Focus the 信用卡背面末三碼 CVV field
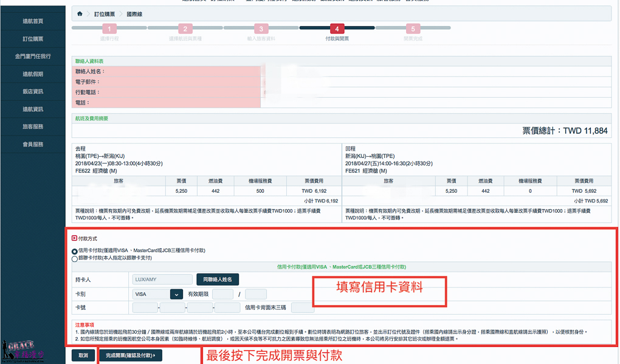620x364 pixels. coord(303,307)
